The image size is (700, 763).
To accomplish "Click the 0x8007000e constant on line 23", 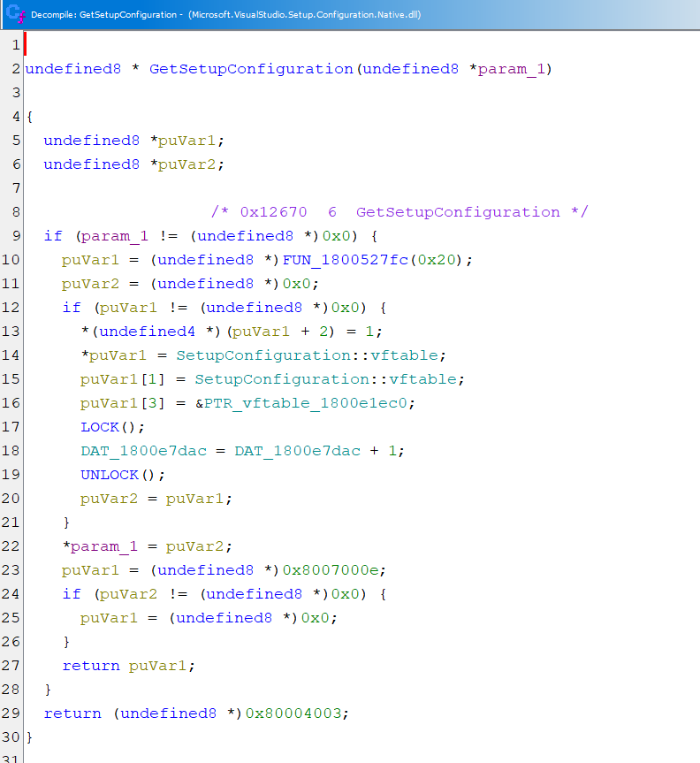I will [331, 569].
